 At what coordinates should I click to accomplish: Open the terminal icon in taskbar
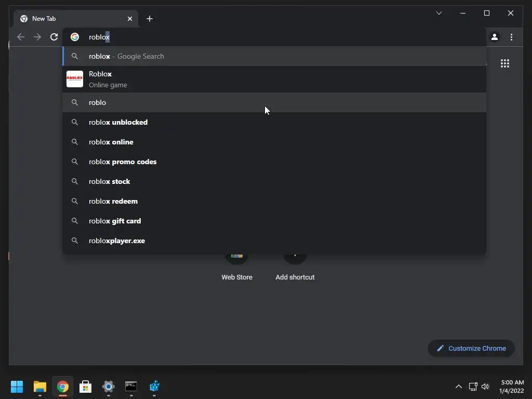coord(131,387)
